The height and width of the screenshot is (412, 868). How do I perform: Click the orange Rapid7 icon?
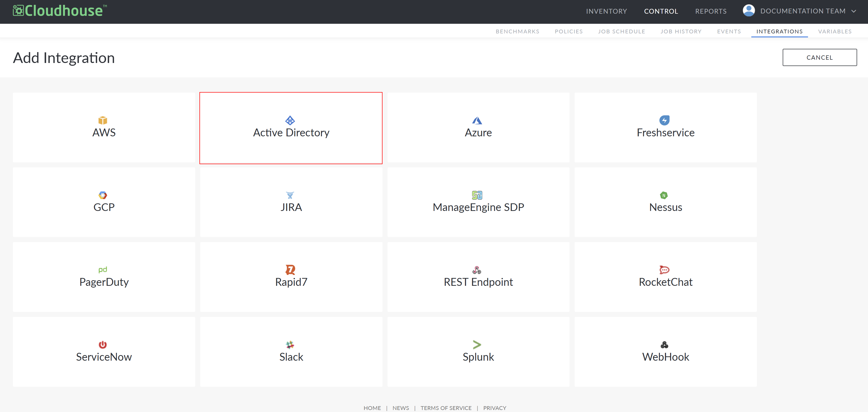(290, 270)
